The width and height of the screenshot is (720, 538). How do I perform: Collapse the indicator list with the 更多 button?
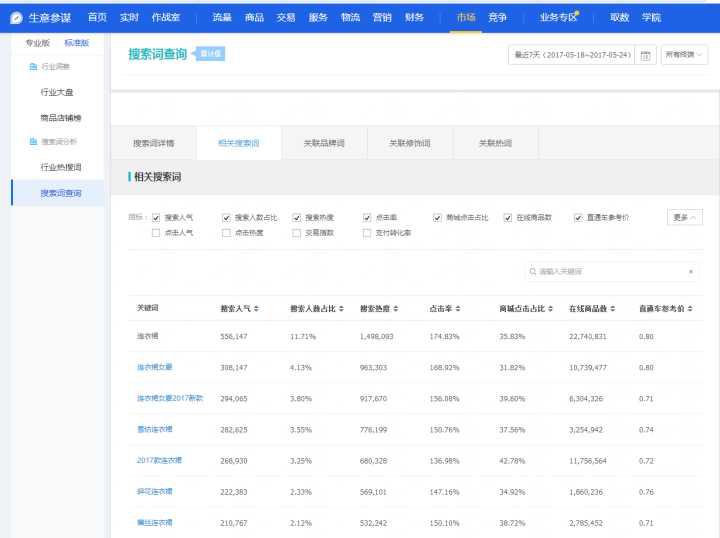pos(685,217)
